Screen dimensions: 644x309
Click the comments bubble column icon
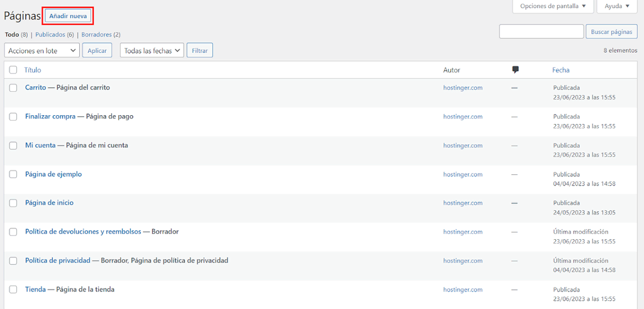pyautogui.click(x=515, y=70)
